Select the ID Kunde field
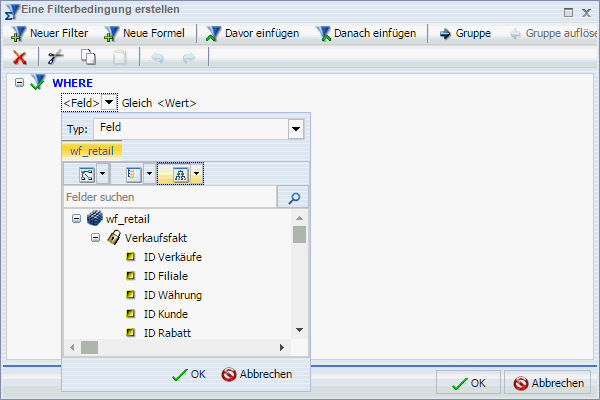This screenshot has height=400, width=600. coord(166,314)
